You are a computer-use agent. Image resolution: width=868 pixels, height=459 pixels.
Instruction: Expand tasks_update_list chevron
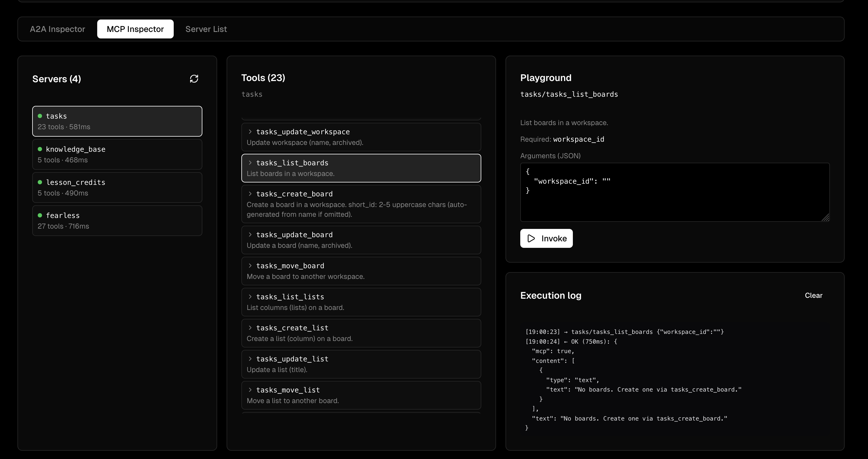point(250,358)
